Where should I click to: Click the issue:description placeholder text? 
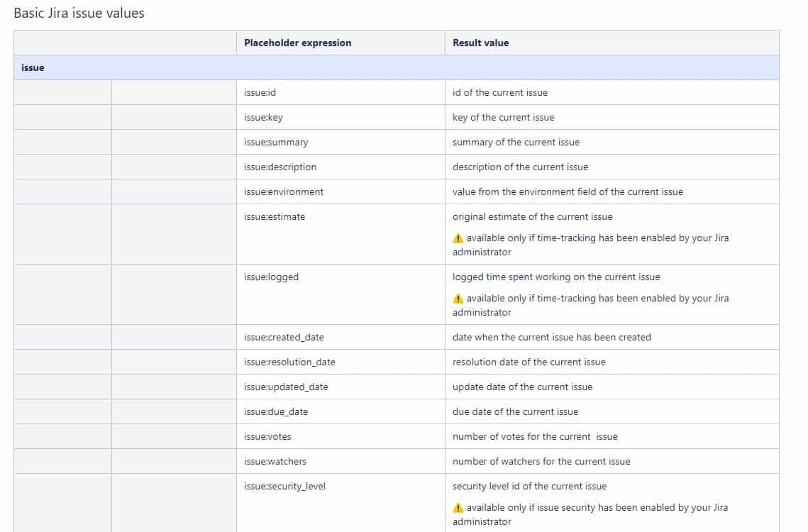(x=280, y=167)
